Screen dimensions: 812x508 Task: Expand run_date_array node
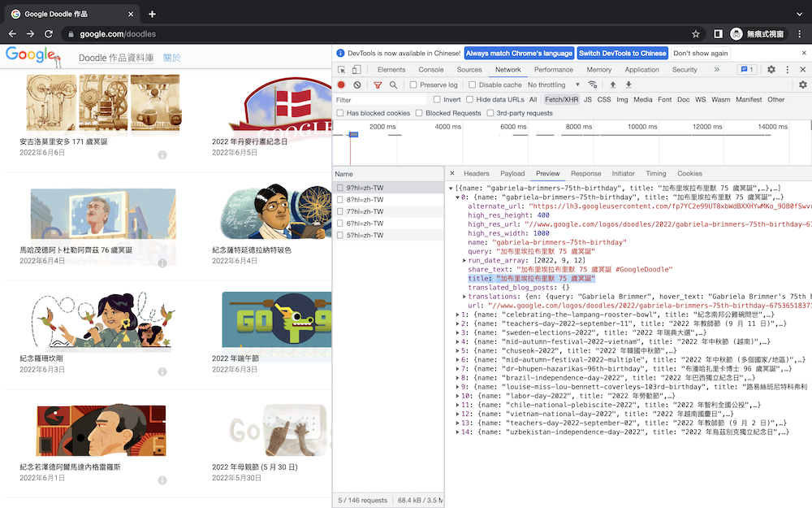(x=464, y=260)
